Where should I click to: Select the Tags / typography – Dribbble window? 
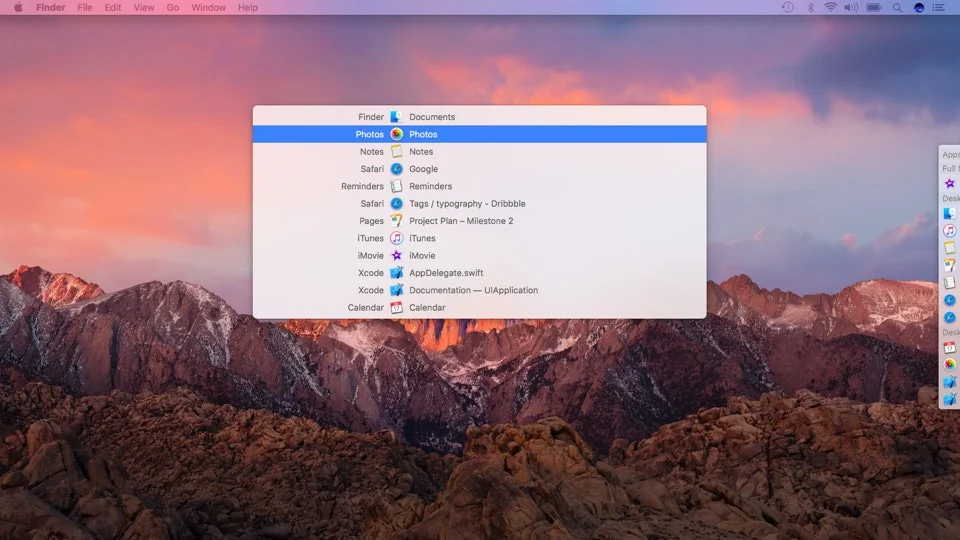coord(466,204)
